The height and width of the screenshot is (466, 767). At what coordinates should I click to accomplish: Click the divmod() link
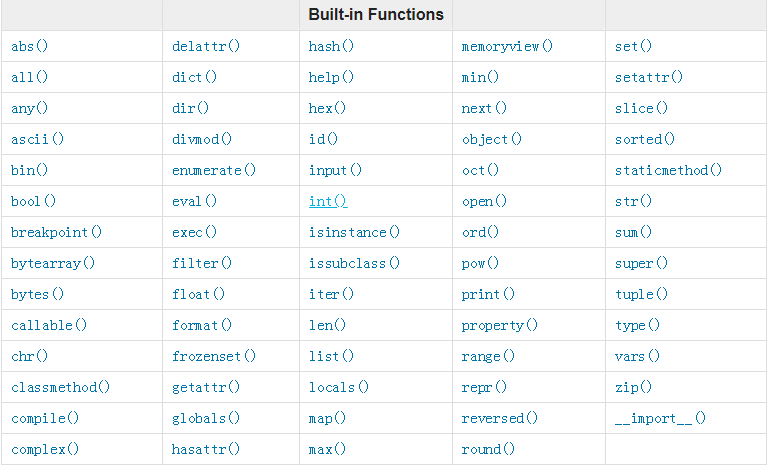(x=202, y=139)
